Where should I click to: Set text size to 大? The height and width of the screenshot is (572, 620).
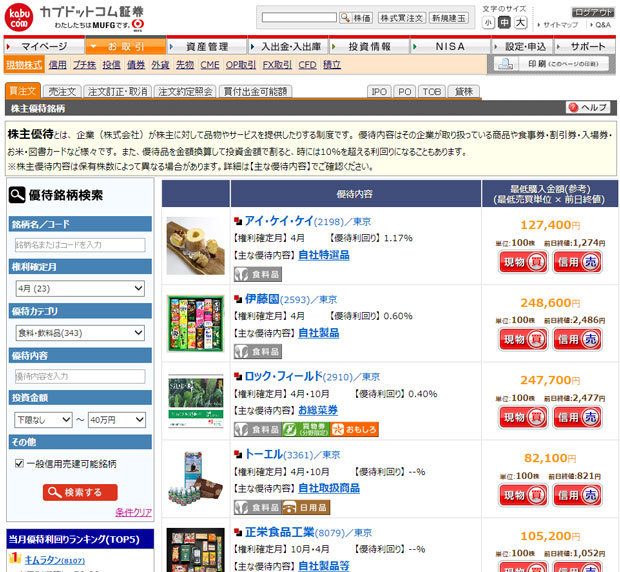point(520,23)
